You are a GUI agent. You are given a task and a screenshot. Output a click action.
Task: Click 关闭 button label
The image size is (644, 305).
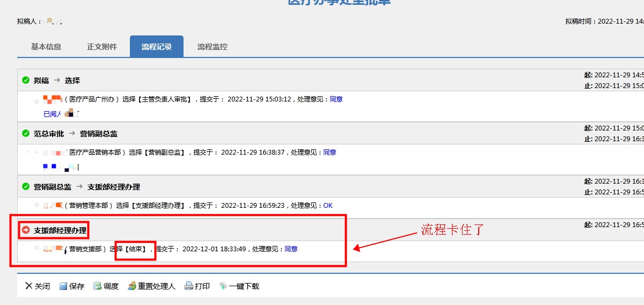[x=42, y=286]
